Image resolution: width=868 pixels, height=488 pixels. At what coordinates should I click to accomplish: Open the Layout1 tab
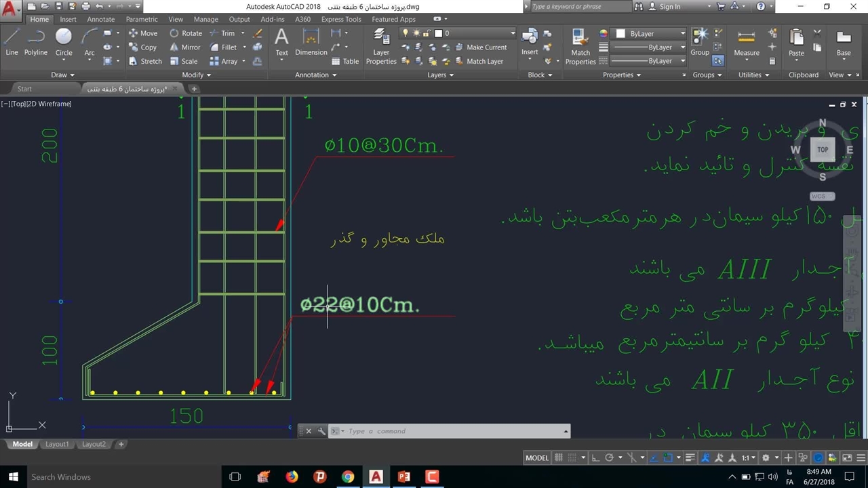coord(57,445)
